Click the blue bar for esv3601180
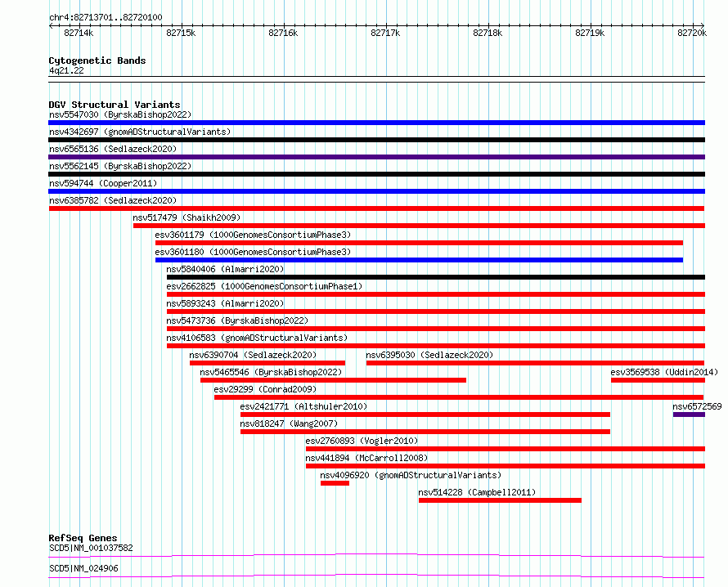The height and width of the screenshot is (587, 728). pyautogui.click(x=420, y=260)
